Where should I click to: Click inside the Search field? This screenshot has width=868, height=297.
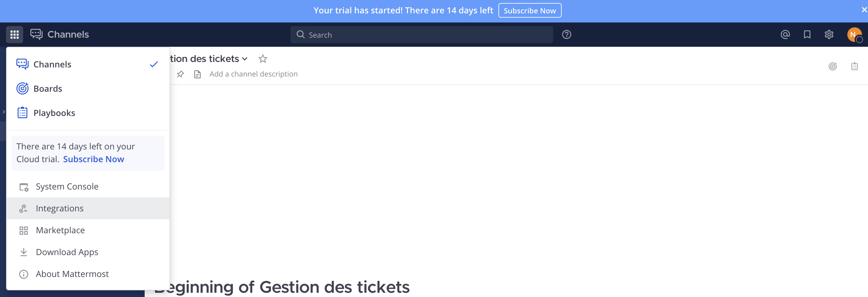click(421, 34)
